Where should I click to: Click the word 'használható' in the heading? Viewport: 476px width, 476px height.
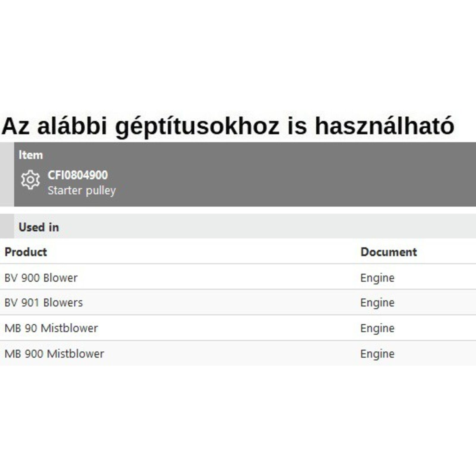384,126
